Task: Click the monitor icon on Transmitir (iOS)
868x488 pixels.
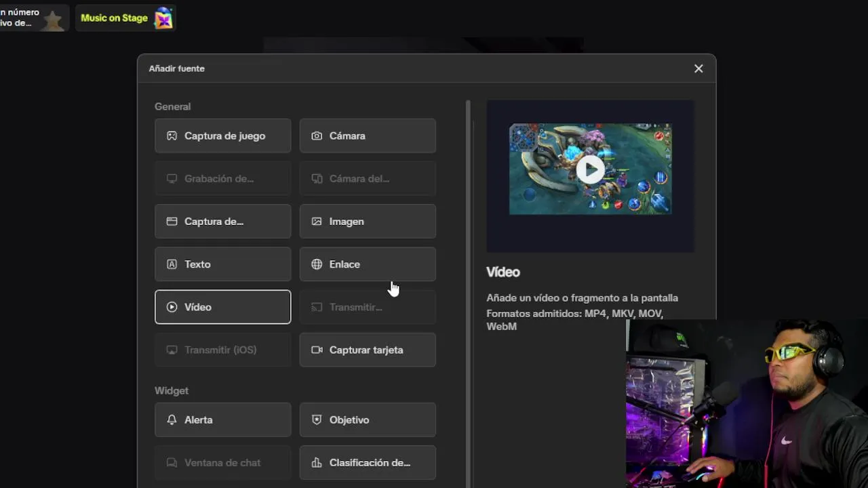Action: [x=172, y=350]
